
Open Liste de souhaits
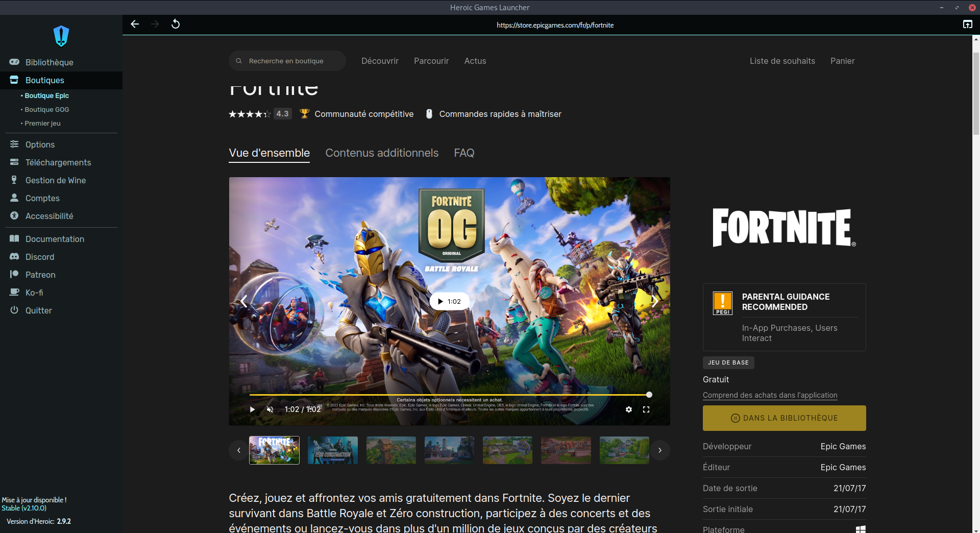pyautogui.click(x=782, y=61)
